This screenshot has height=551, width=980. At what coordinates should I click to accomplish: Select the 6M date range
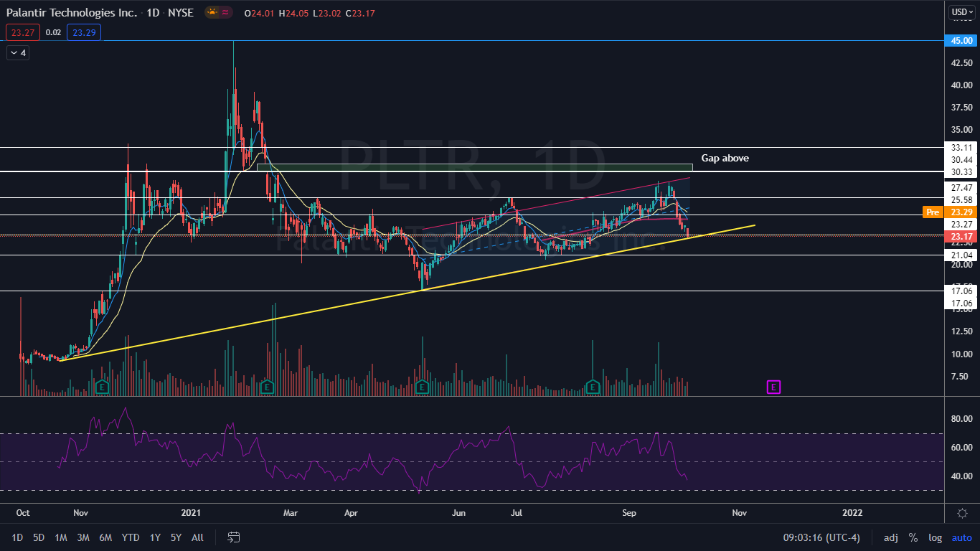[105, 537]
